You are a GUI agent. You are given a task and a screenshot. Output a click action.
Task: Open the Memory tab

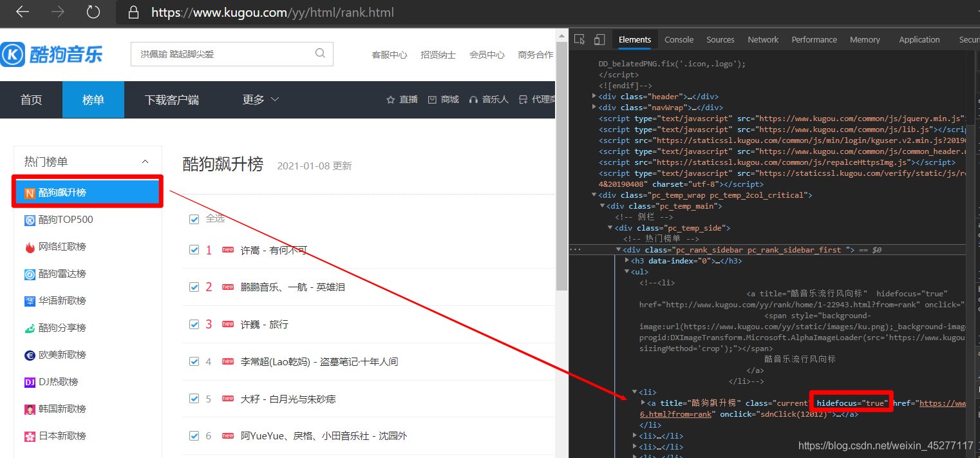click(865, 39)
